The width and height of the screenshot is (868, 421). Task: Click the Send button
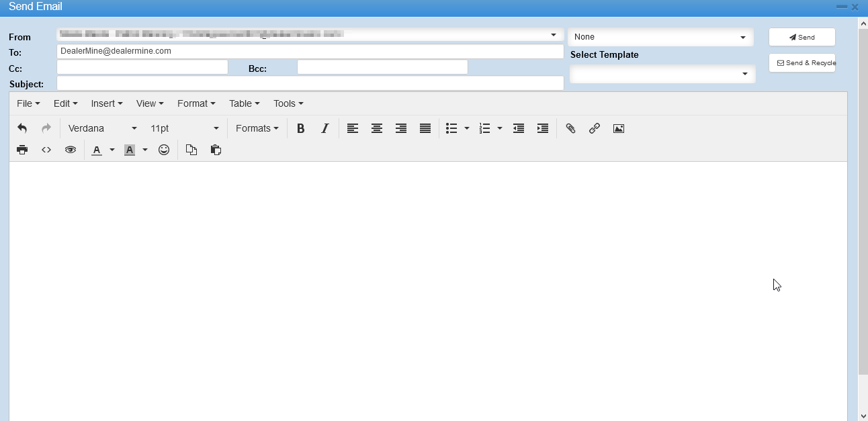801,38
